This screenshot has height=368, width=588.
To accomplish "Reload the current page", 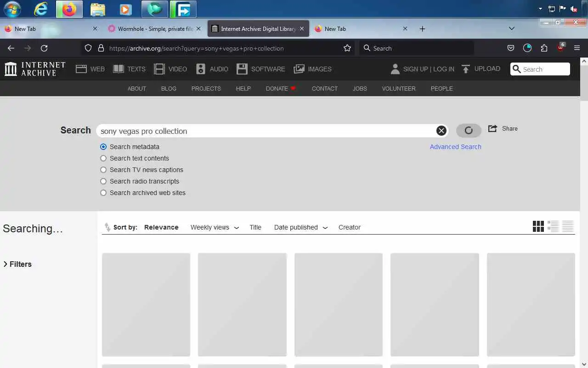I will click(x=44, y=48).
